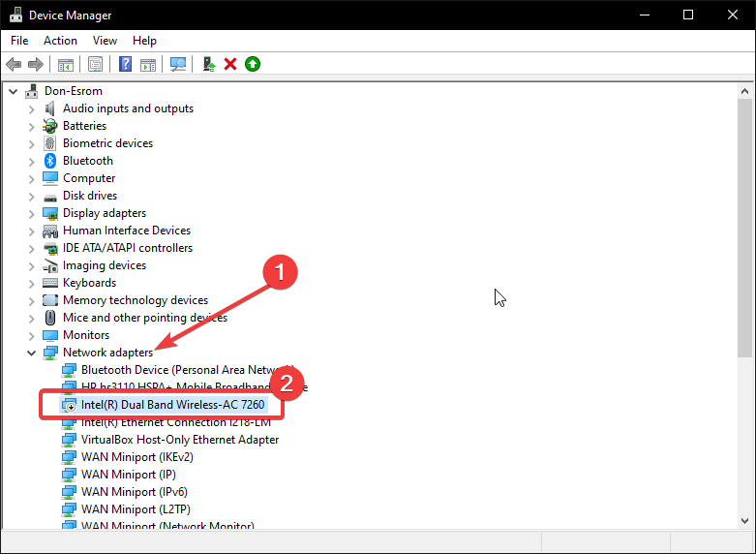Expand the Display adapters chevron
The image size is (756, 554).
point(32,213)
